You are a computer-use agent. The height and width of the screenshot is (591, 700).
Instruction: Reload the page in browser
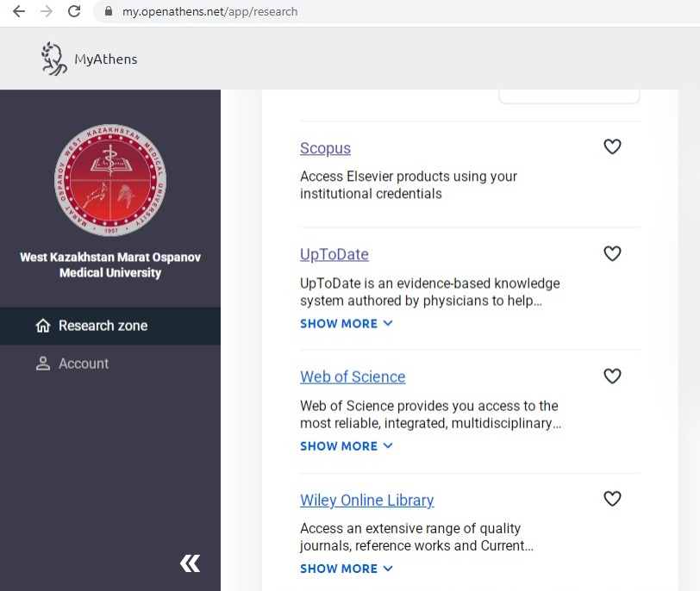click(74, 12)
